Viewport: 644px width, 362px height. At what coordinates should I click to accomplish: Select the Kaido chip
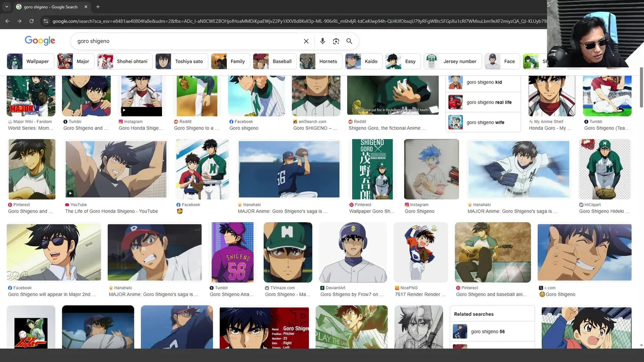pyautogui.click(x=363, y=61)
